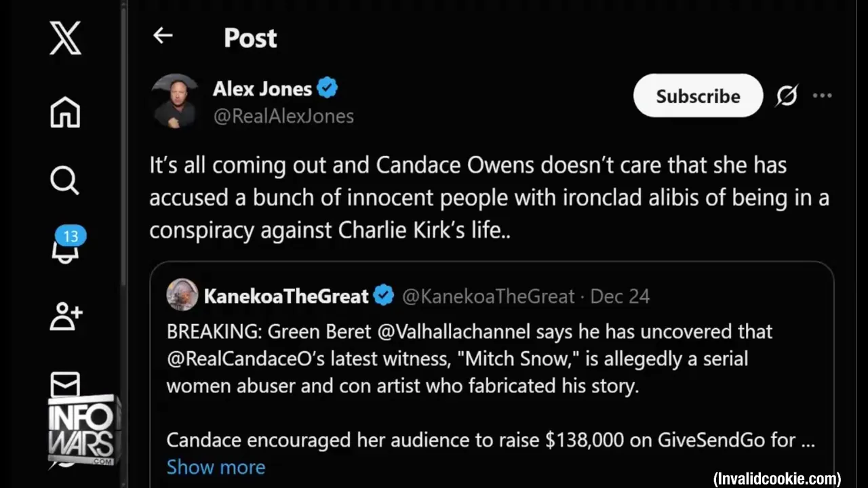
Task: Go to Home via the house icon
Action: 65,112
